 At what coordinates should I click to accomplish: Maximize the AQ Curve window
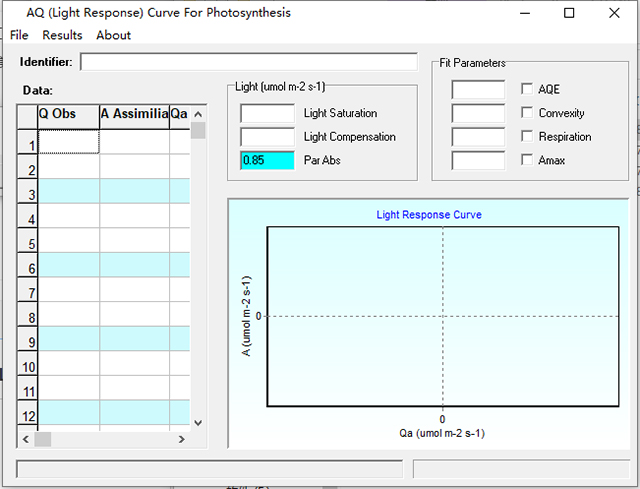coord(569,13)
